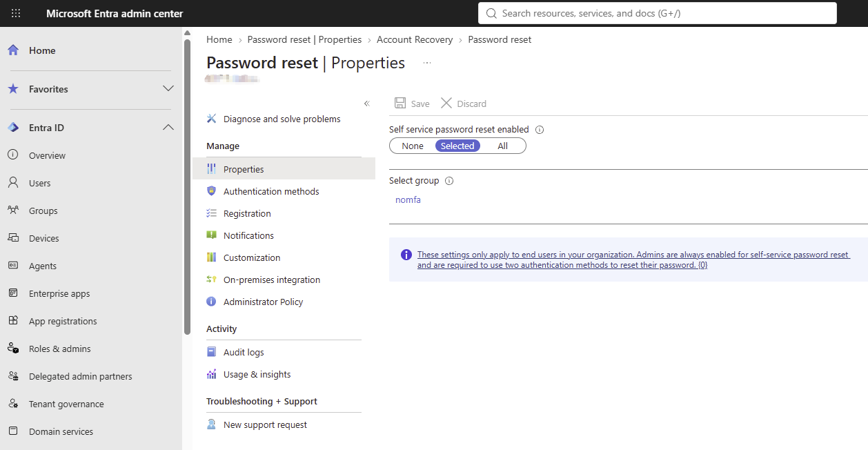Click the Account Recovery breadcrumb link
The width and height of the screenshot is (868, 450).
(415, 40)
